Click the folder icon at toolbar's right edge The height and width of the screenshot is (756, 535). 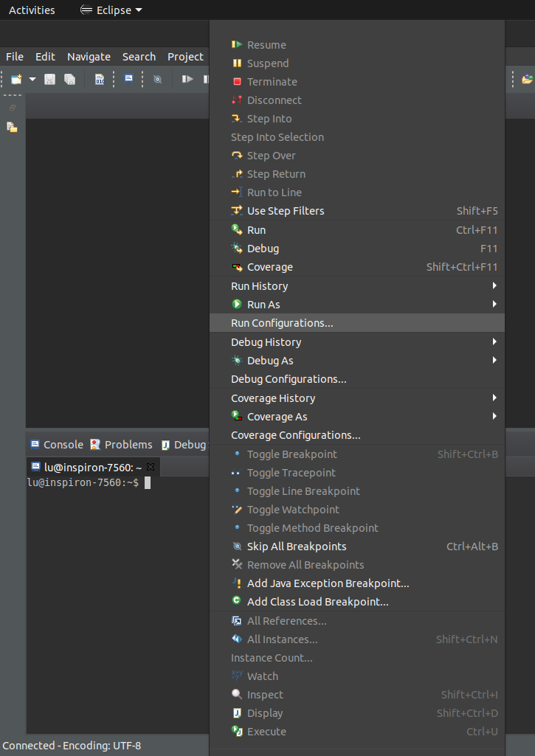[528, 79]
